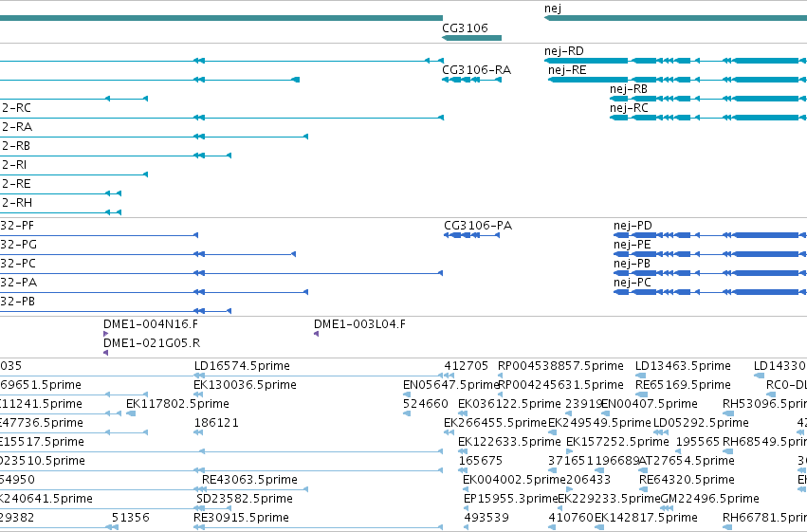Click purple arrow glyph below DME1-003L04.F

point(316,334)
